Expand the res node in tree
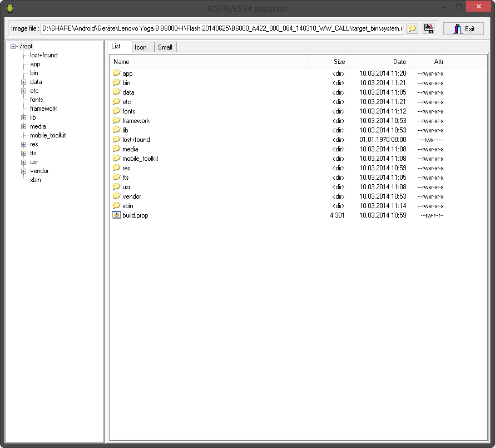Image resolution: width=495 pixels, height=448 pixels. [x=24, y=144]
